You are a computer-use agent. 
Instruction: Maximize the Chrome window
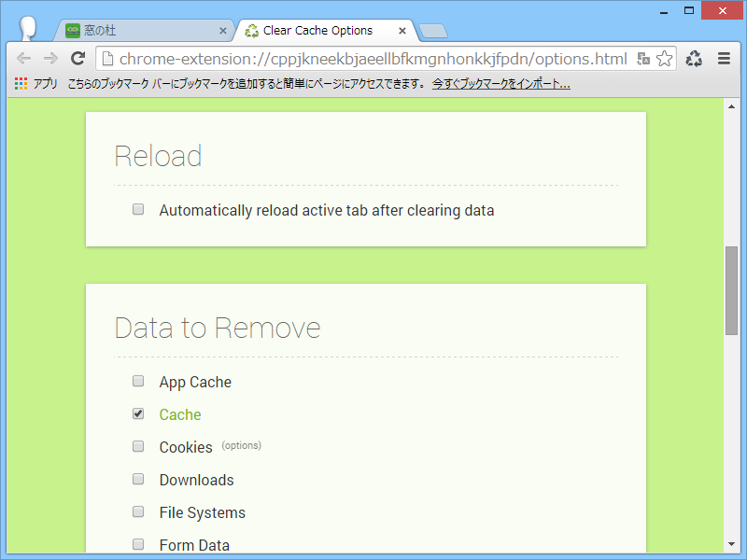(689, 10)
